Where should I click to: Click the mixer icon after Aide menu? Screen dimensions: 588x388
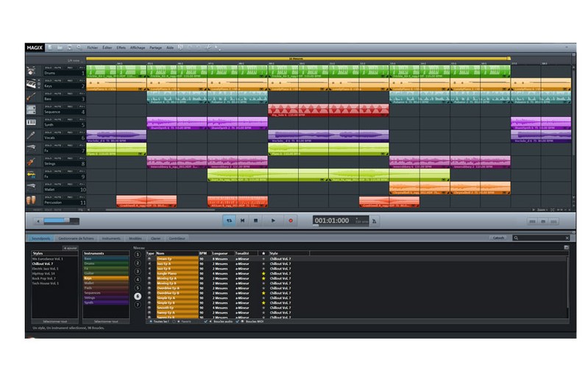pos(180,47)
